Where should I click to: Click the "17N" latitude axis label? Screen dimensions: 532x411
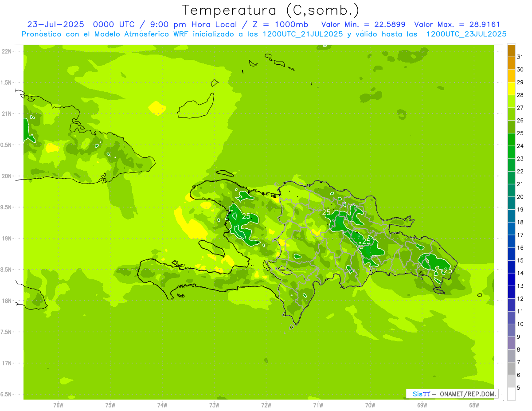point(6,363)
